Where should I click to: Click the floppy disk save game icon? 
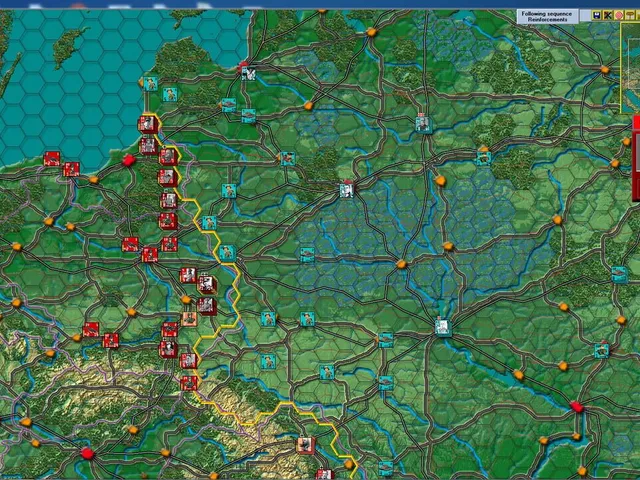click(x=596, y=16)
